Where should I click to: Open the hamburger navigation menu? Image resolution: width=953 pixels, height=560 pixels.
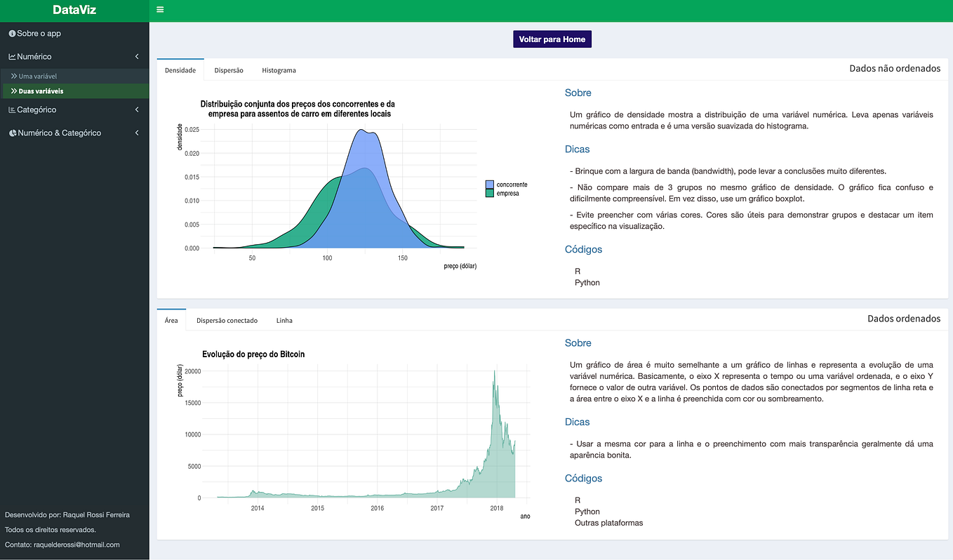(x=160, y=10)
